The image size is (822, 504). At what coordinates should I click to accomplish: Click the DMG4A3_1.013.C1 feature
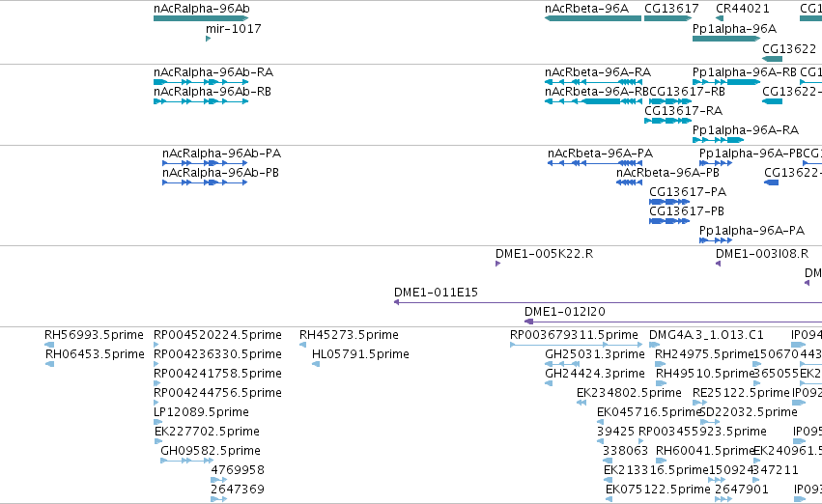coord(654,345)
